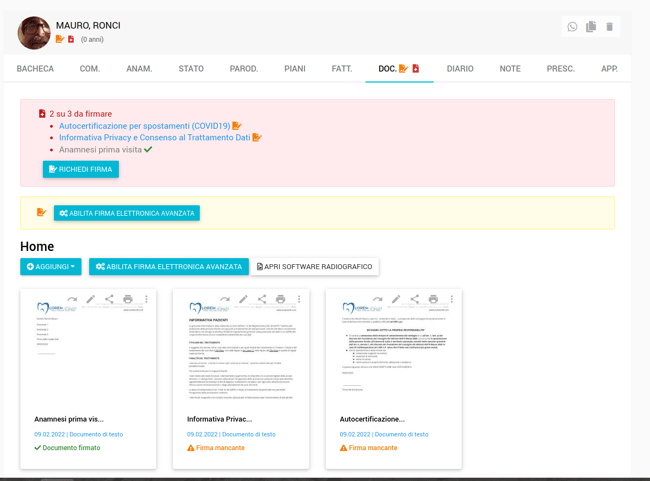The image size is (650, 481).
Task: Click the copy patient icon in header
Action: coord(591,27)
